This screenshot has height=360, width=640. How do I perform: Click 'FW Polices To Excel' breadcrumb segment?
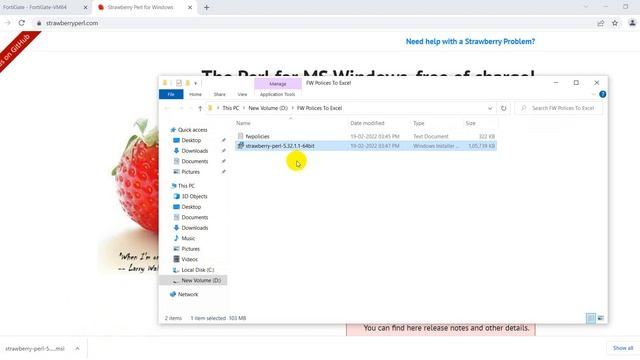pos(320,108)
